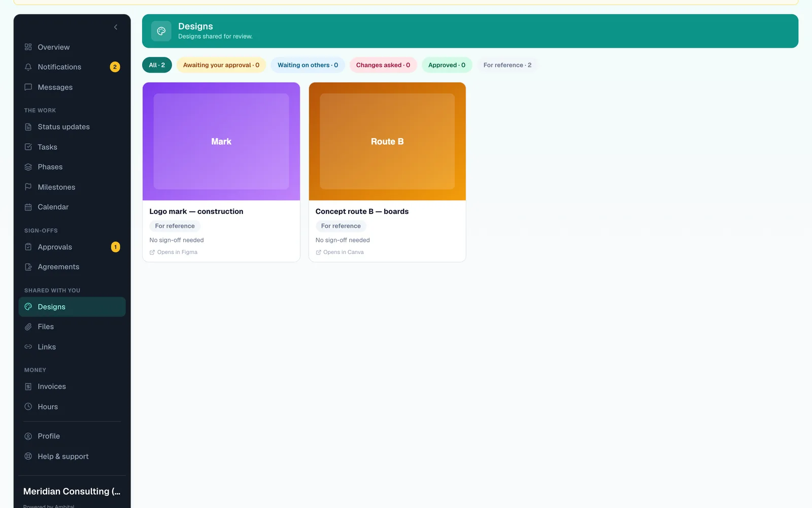Filter by 'For reference · 2'
Viewport: 812px width, 508px height.
pos(507,65)
